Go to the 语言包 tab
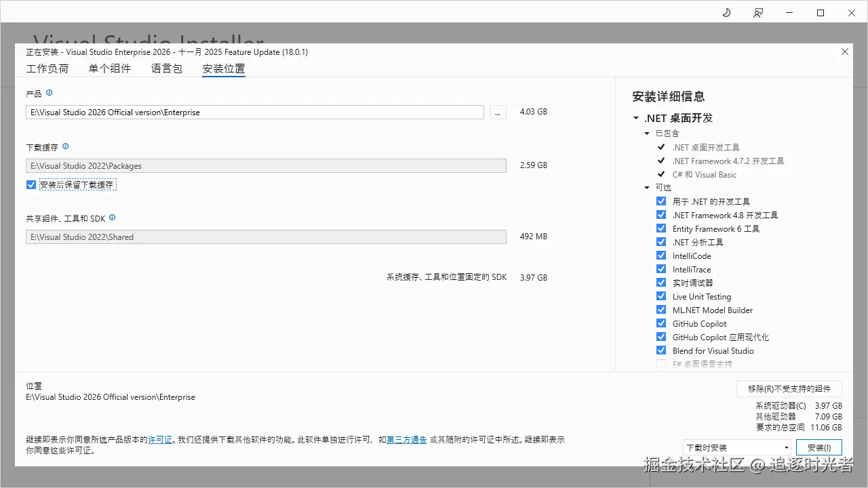Screen dimensions: 868x488 coord(167,68)
